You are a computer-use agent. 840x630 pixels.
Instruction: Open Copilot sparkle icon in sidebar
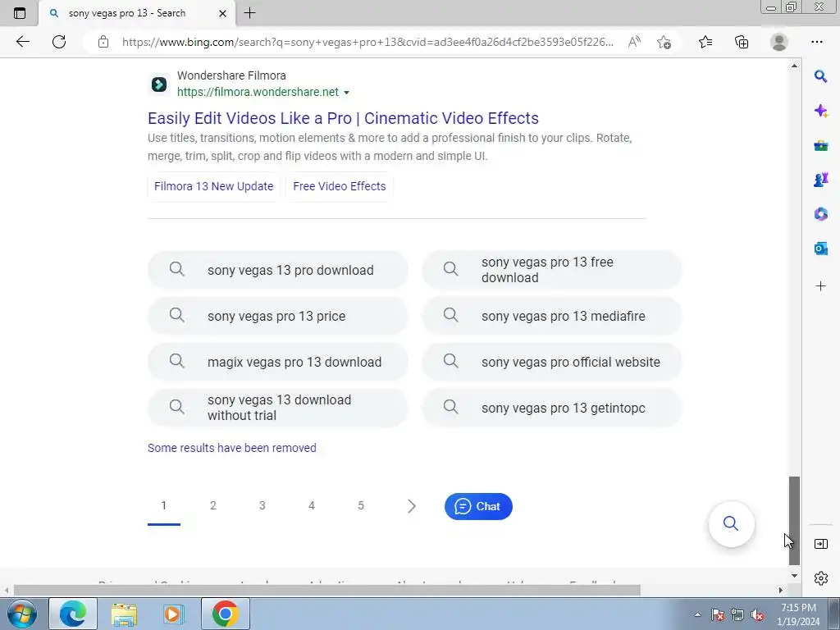pyautogui.click(x=820, y=112)
